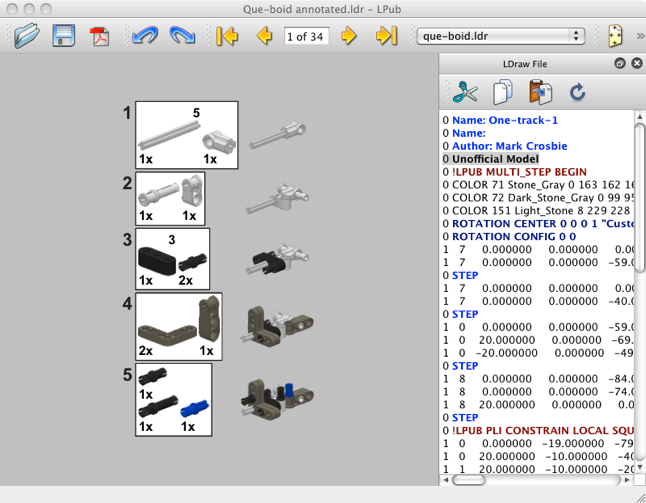
Task: Click the Redo arrow icon
Action: pyautogui.click(x=182, y=37)
